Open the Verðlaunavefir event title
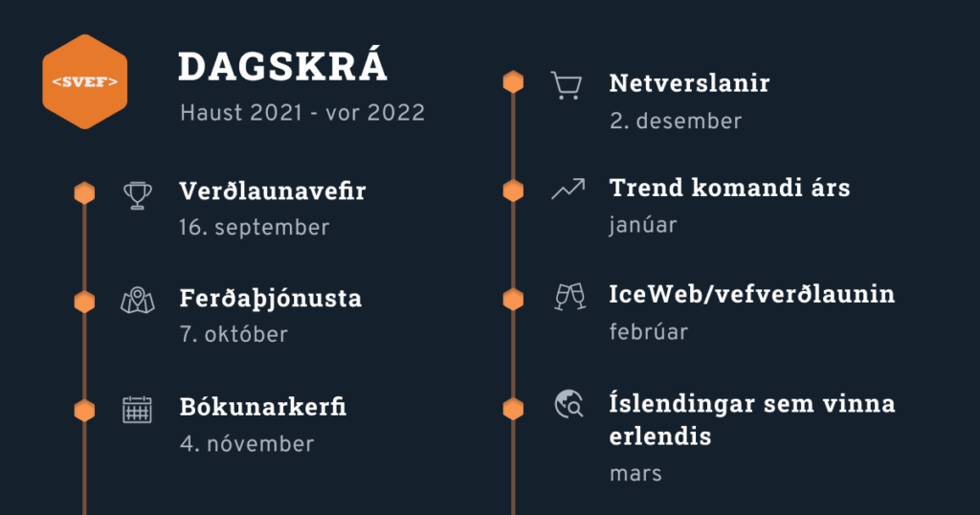Viewport: 980px width, 515px height. (x=273, y=190)
